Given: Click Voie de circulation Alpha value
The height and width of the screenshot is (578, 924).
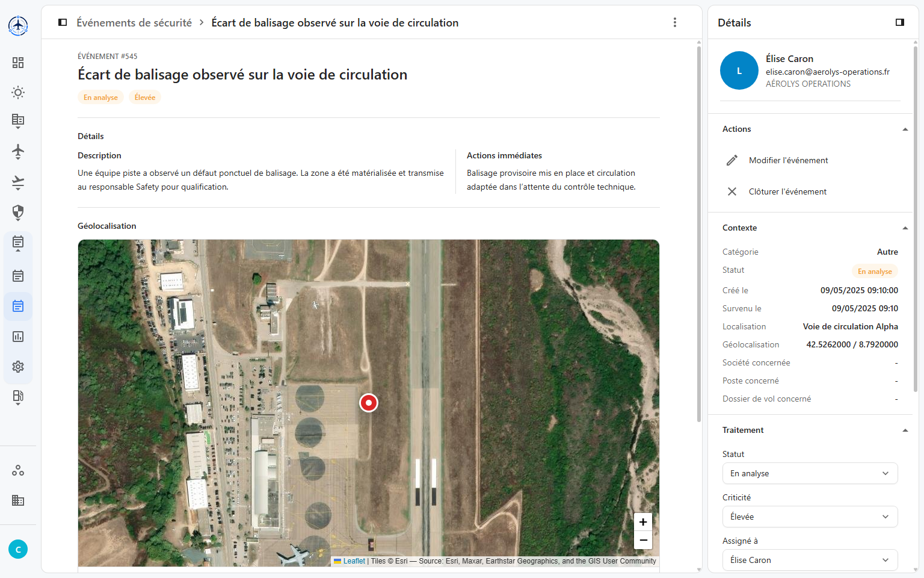Looking at the screenshot, I should pyautogui.click(x=850, y=326).
